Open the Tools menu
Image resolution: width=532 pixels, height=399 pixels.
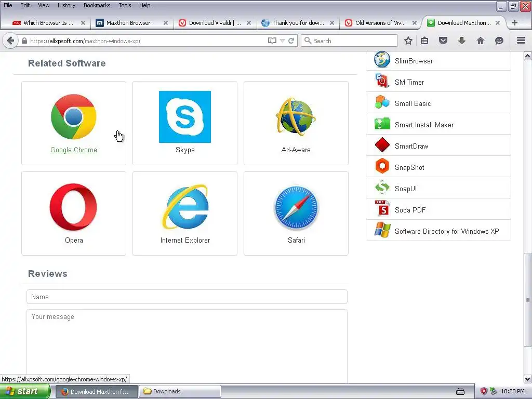tap(125, 5)
